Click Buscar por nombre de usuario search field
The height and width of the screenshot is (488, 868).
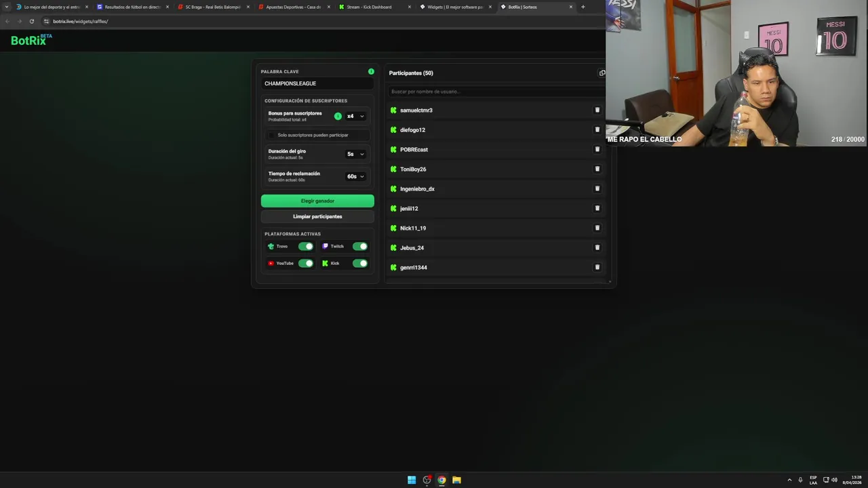tap(496, 91)
